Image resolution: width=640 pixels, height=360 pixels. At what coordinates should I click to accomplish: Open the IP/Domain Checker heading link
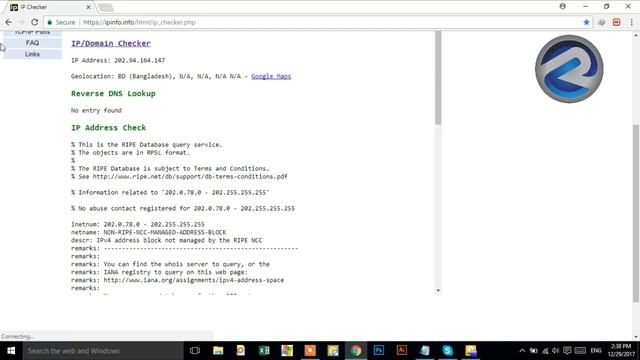click(x=111, y=43)
